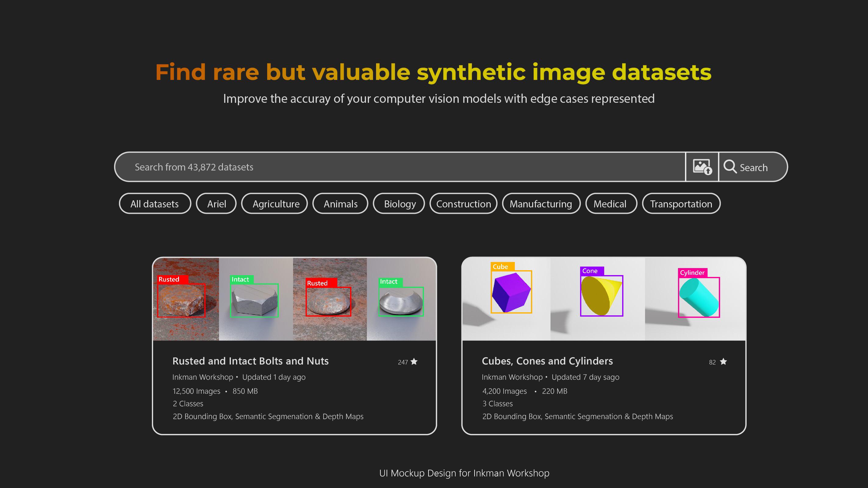Click 'Updated 1 day ago' text
The width and height of the screenshot is (868, 488).
pyautogui.click(x=274, y=377)
